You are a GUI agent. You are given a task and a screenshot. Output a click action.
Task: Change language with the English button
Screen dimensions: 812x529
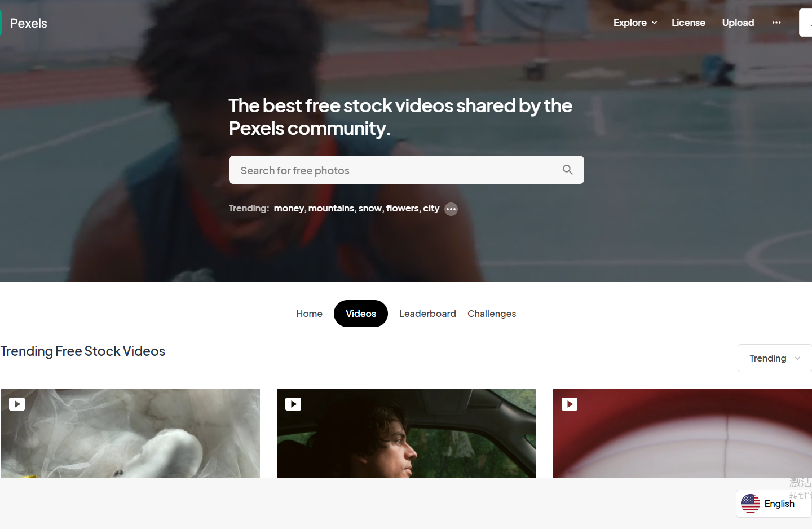point(774,504)
